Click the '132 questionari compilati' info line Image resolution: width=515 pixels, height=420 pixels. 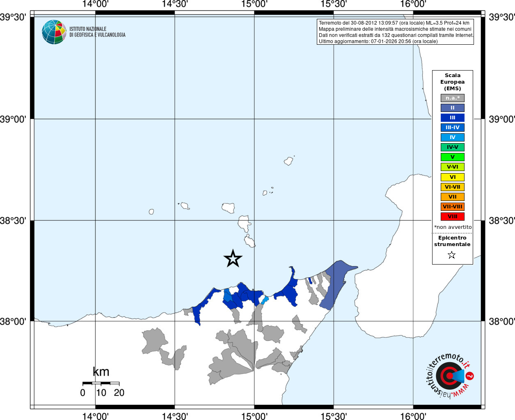point(396,35)
